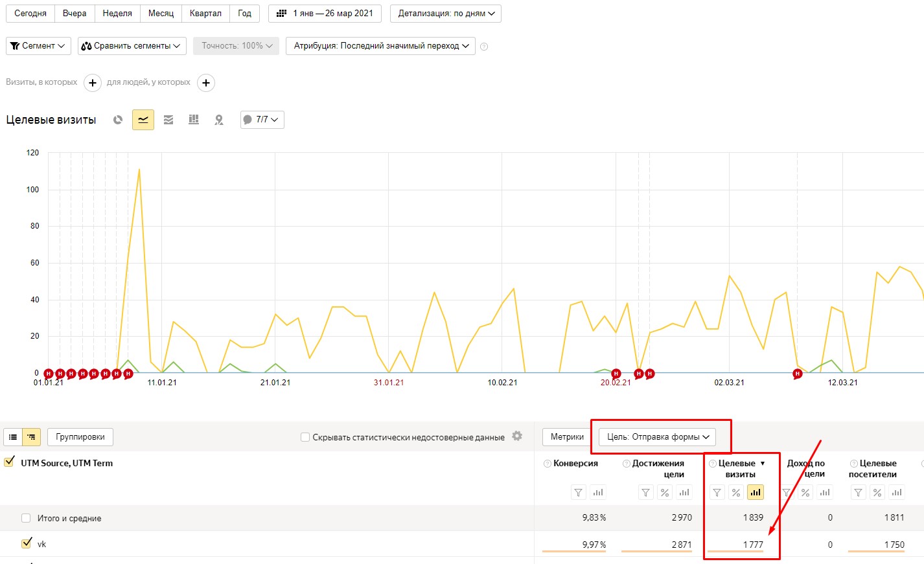This screenshot has height=564, width=924.
Task: Click the annotation marker at 20.02.21
Action: [x=616, y=374]
